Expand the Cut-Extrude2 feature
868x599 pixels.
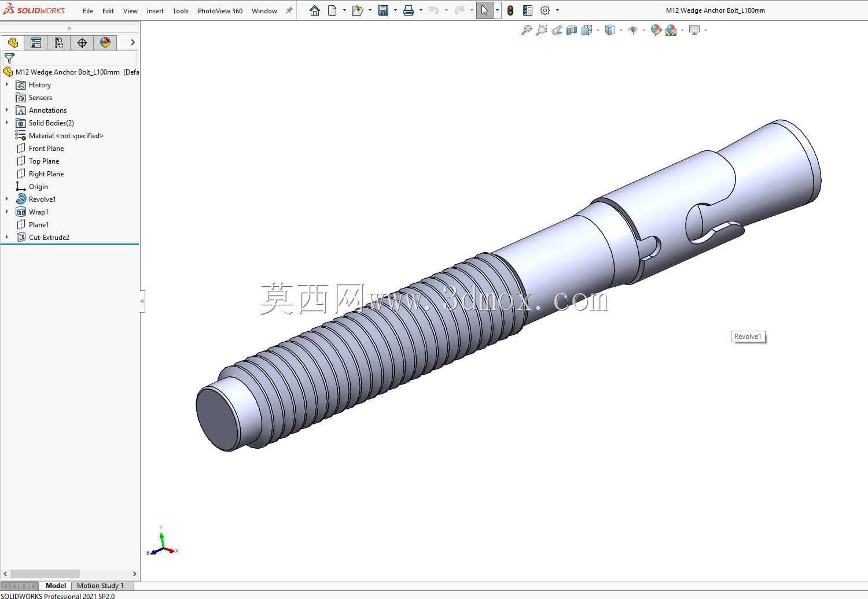7,237
